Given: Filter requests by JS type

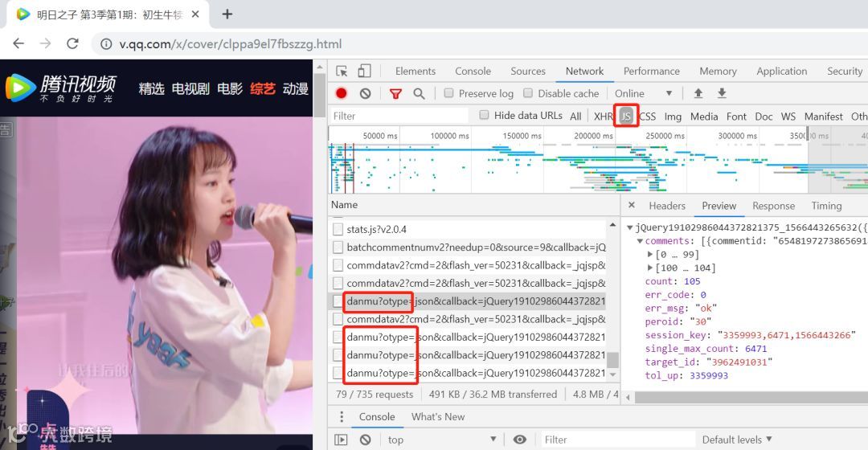Looking at the screenshot, I should coord(625,117).
